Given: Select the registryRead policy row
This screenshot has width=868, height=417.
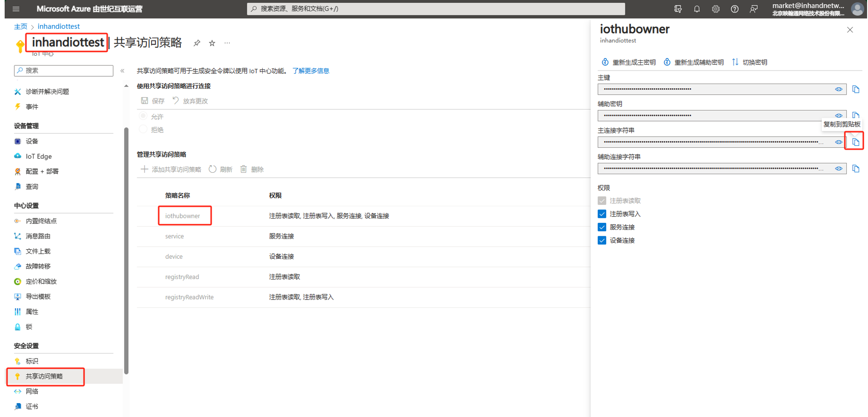Looking at the screenshot, I should [x=364, y=277].
